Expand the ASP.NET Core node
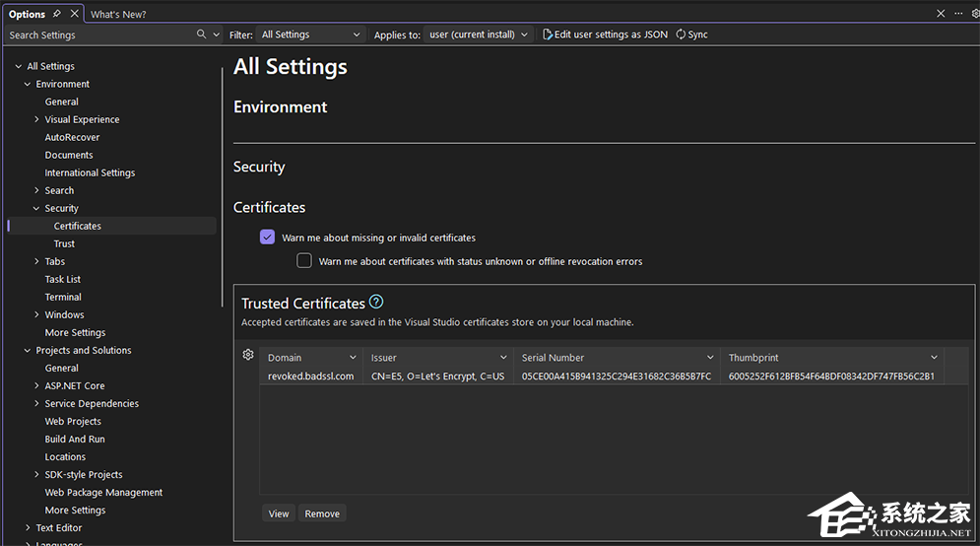 (x=36, y=386)
